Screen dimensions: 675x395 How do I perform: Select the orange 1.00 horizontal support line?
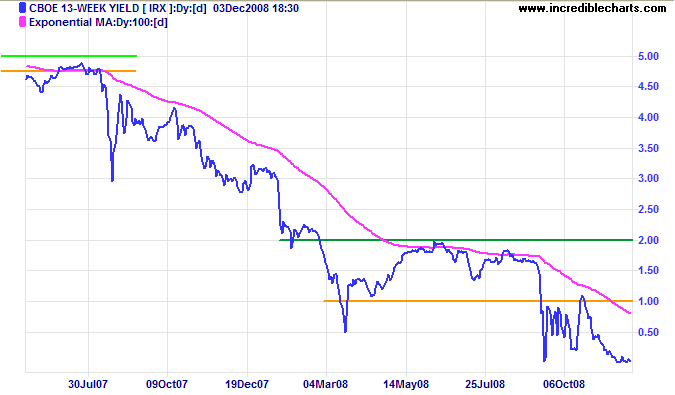pyautogui.click(x=478, y=301)
